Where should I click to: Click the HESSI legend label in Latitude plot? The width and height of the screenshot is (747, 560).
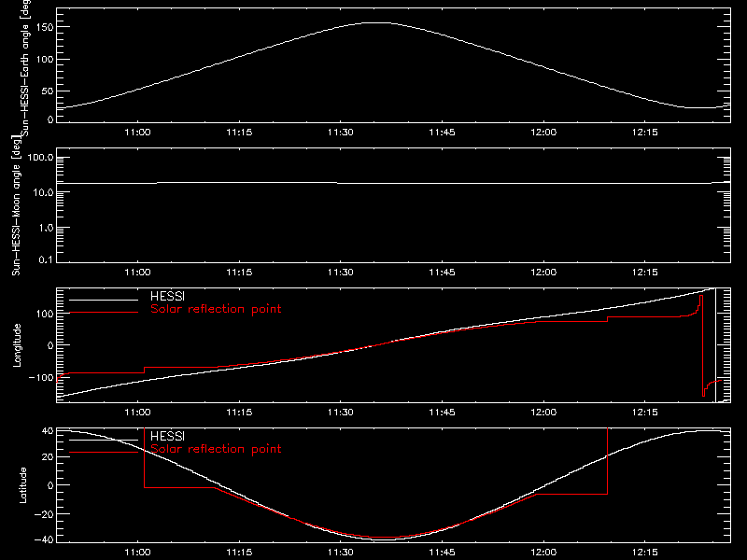tap(167, 436)
